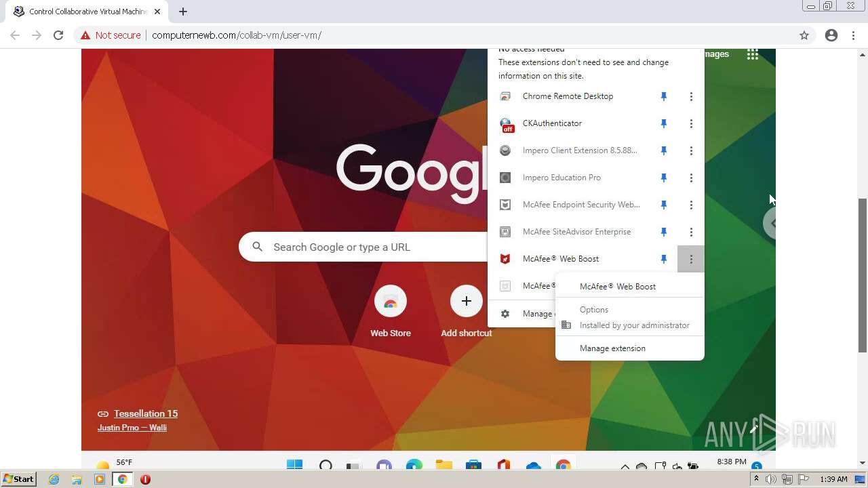Toggle pin for McAfee Web Boost

(664, 259)
